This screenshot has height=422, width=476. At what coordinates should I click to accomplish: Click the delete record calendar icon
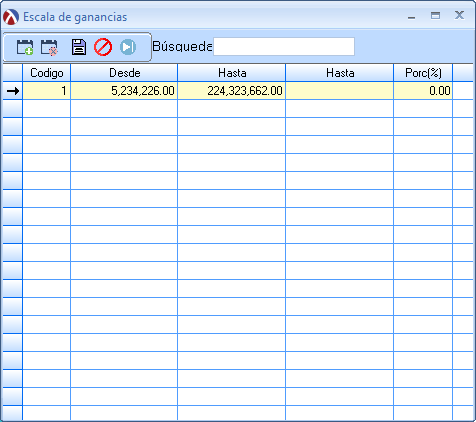click(x=49, y=47)
